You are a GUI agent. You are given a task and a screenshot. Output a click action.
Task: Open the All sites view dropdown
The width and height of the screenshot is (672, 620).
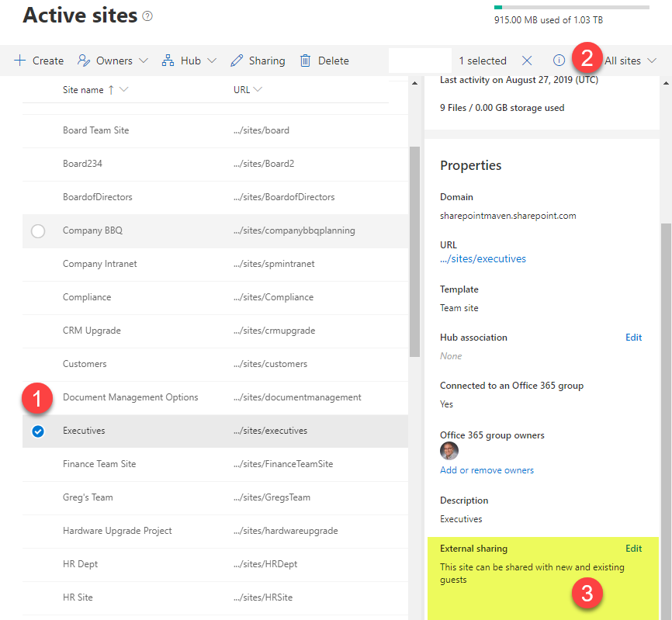[x=630, y=61]
